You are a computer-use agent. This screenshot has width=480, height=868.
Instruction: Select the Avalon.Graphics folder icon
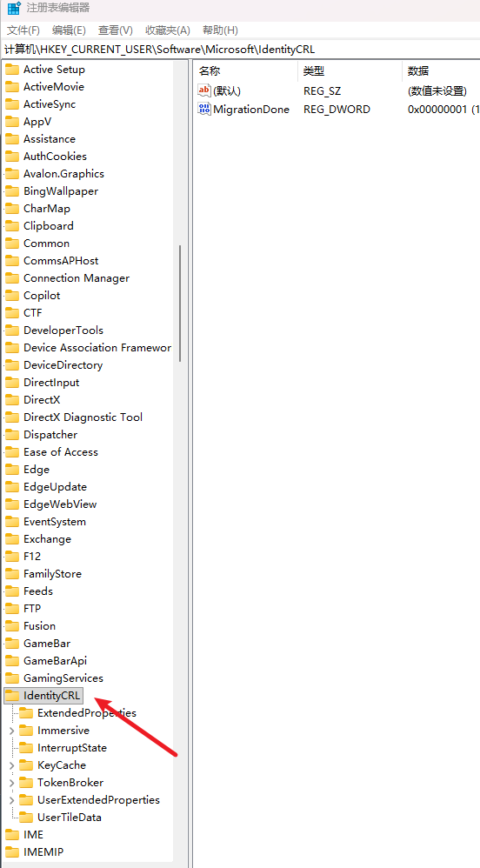point(12,174)
